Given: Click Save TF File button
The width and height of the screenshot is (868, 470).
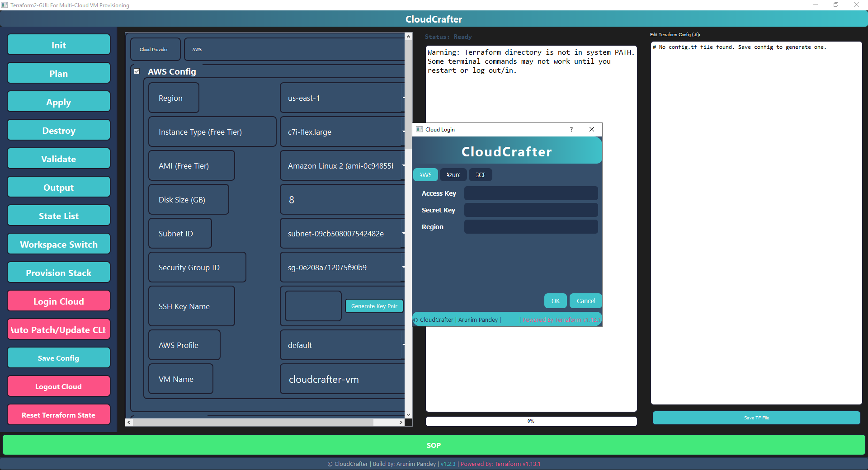Looking at the screenshot, I should point(756,418).
